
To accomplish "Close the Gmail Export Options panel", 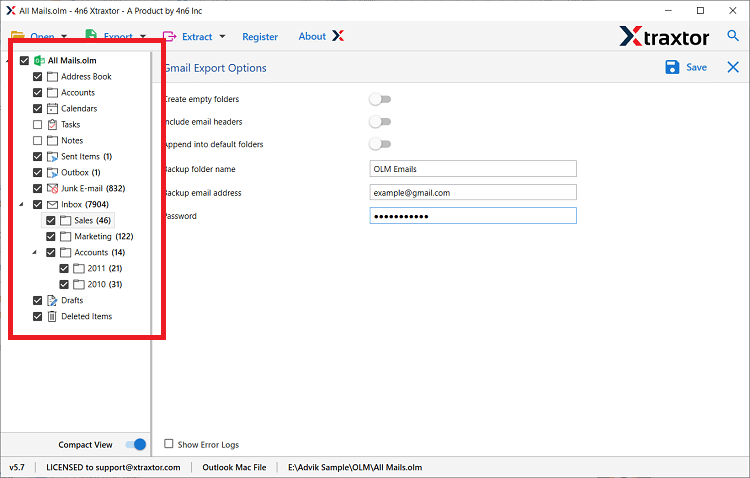I will (x=733, y=67).
